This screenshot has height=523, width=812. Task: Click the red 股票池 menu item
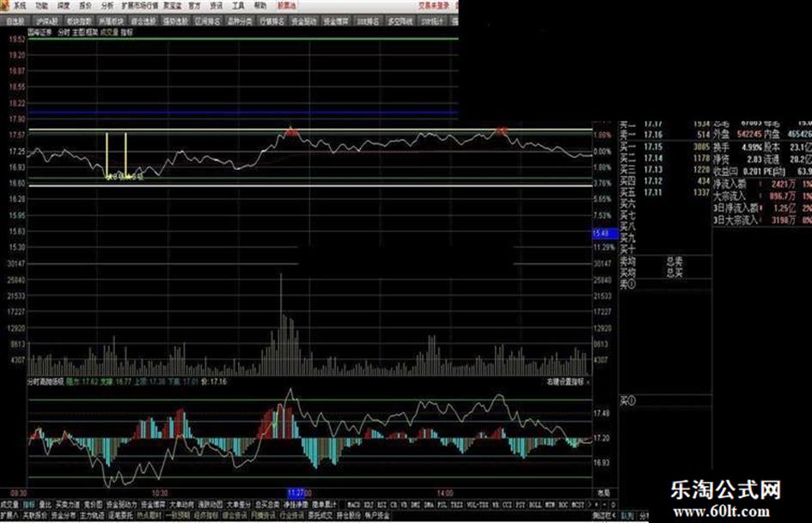coord(286,6)
